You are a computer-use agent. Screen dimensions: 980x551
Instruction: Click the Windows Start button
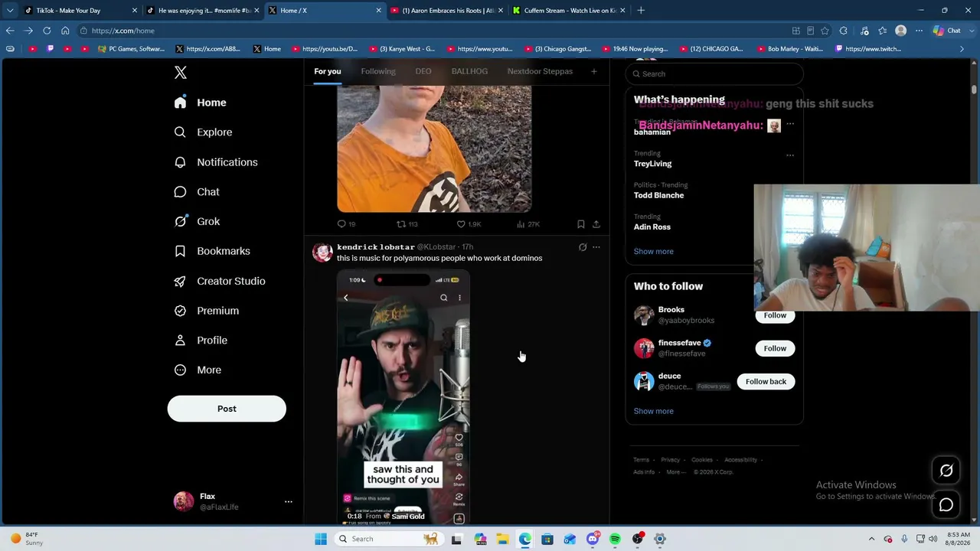321,540
